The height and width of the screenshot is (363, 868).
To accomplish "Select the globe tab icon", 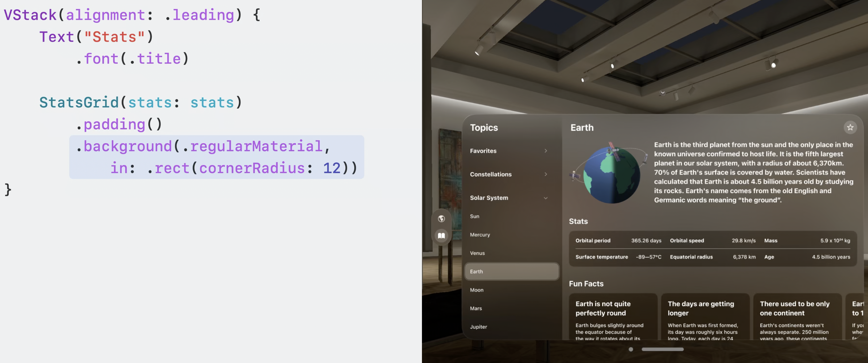I will 441,219.
